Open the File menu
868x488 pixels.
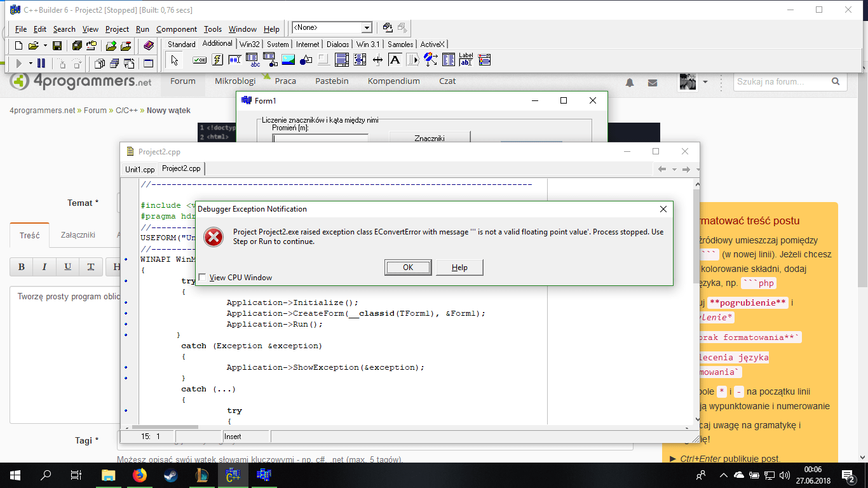click(21, 29)
